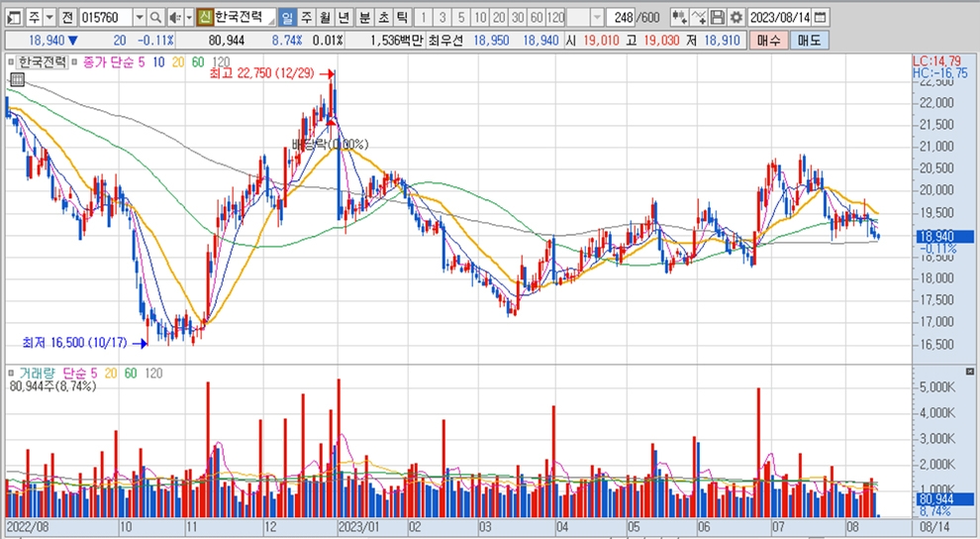
Task: Click the 2023/01 date axis label
Action: coord(358,526)
